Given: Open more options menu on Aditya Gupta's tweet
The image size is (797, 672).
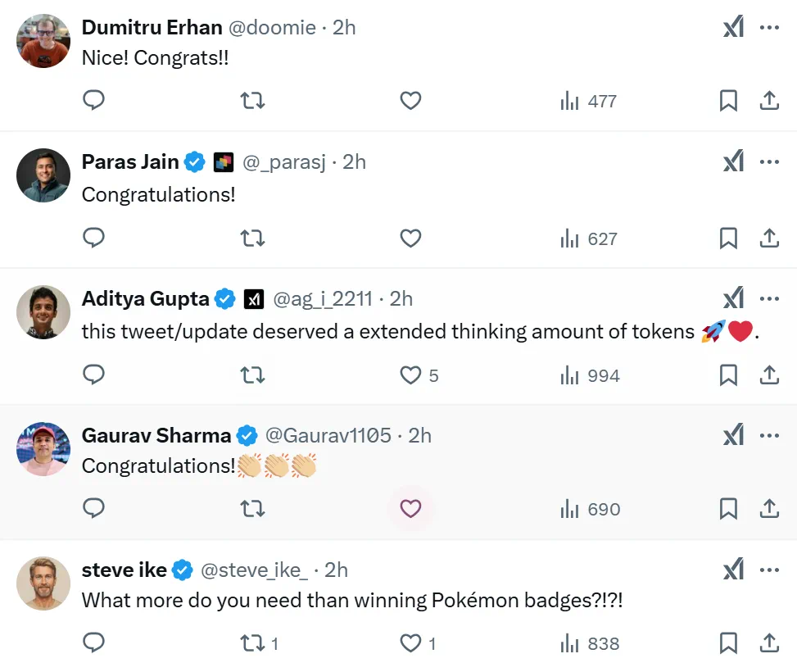Looking at the screenshot, I should pos(769,298).
